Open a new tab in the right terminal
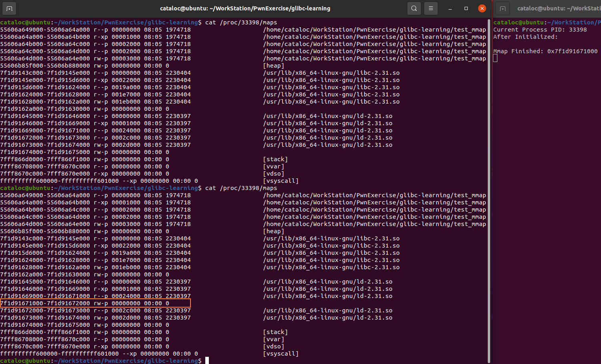 [x=503, y=8]
